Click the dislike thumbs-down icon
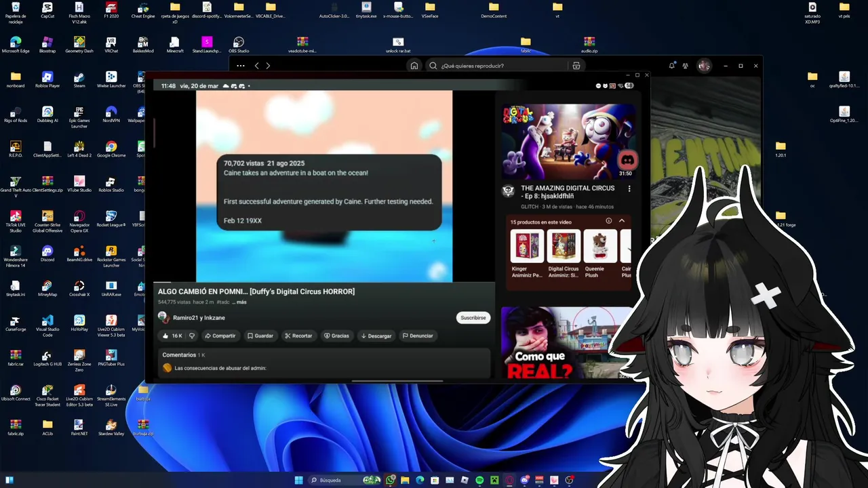868x488 pixels. pyautogui.click(x=192, y=335)
